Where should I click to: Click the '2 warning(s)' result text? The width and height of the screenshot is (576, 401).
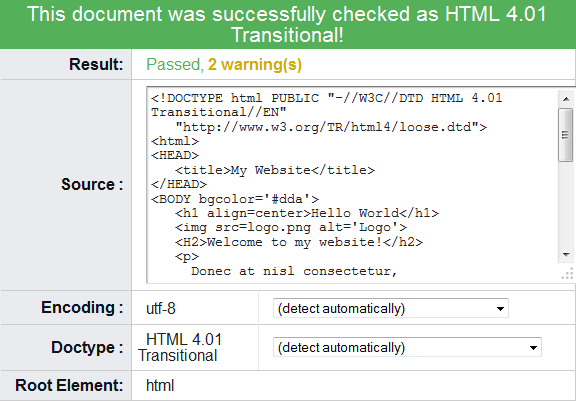coord(255,64)
